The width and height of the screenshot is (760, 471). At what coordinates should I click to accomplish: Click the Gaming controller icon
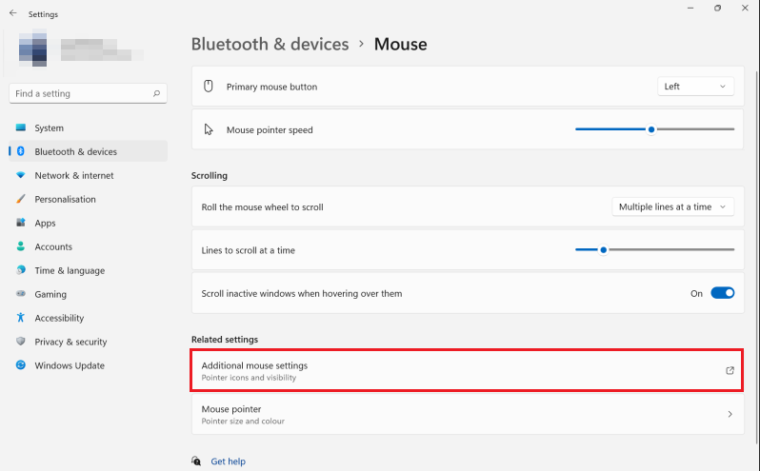(x=20, y=295)
